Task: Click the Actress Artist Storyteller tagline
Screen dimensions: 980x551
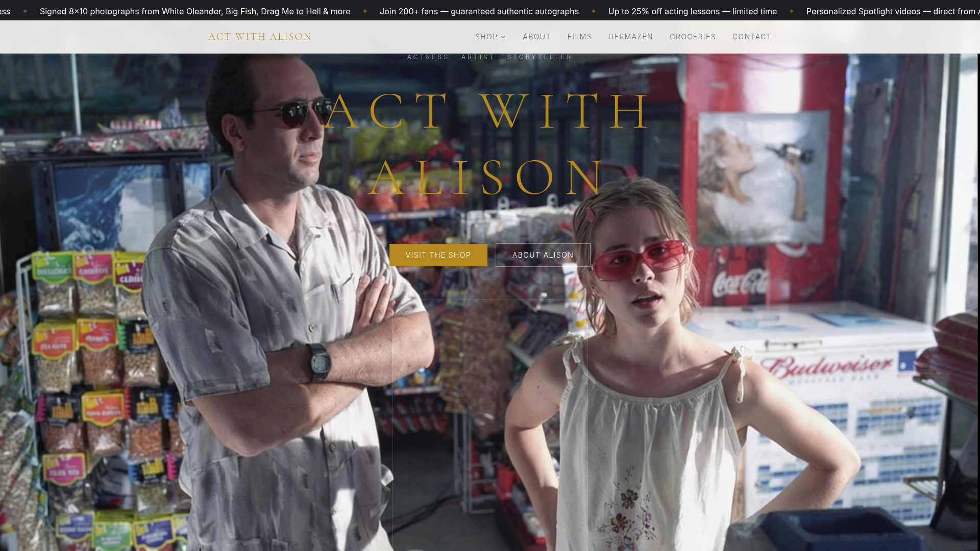Action: (490, 57)
